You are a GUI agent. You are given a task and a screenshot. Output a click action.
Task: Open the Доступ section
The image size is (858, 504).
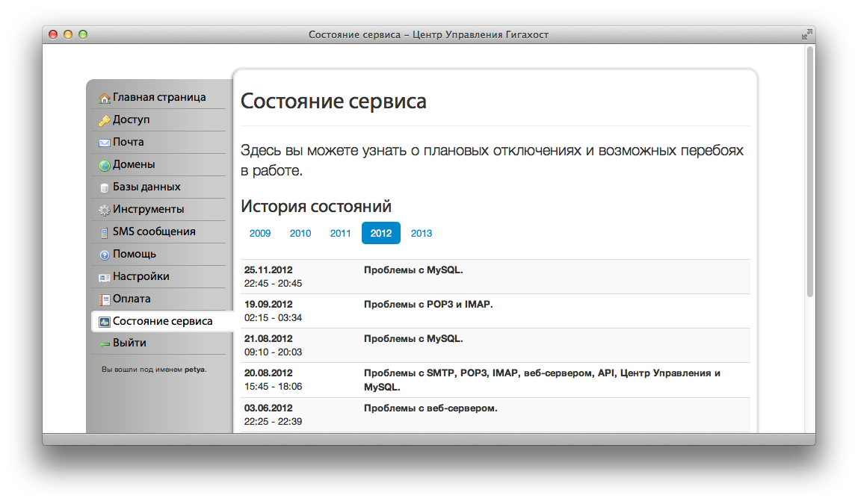132,119
